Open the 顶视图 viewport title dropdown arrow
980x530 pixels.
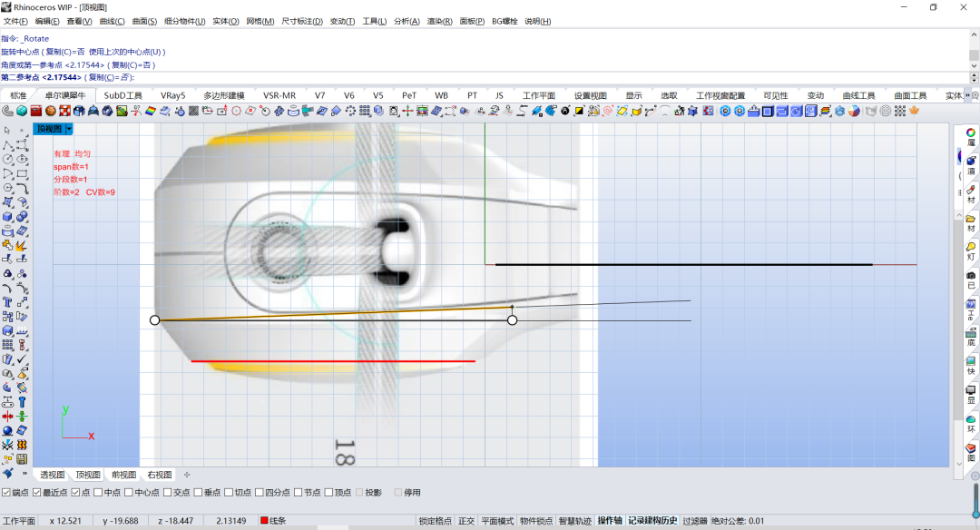coord(69,129)
